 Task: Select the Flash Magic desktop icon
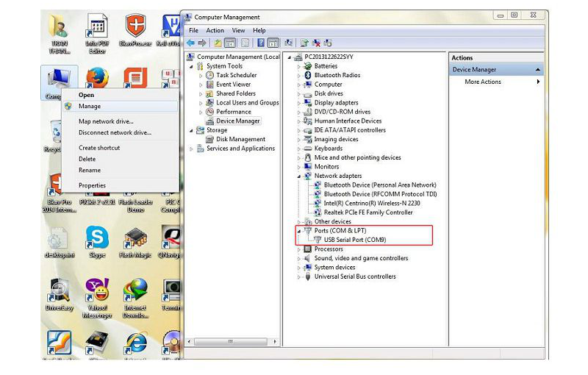(135, 238)
